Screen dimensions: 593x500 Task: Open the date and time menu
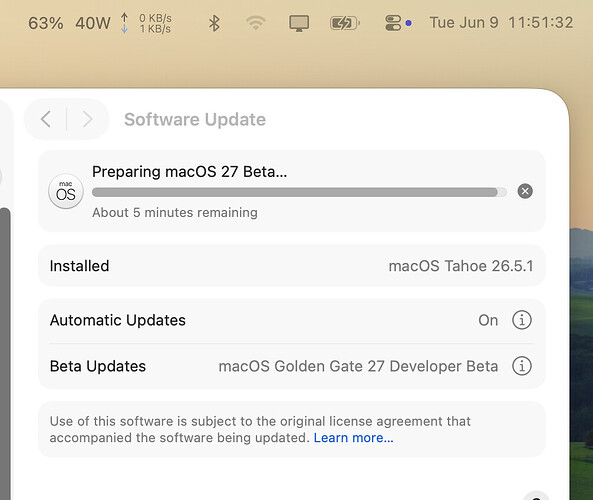pyautogui.click(x=501, y=23)
